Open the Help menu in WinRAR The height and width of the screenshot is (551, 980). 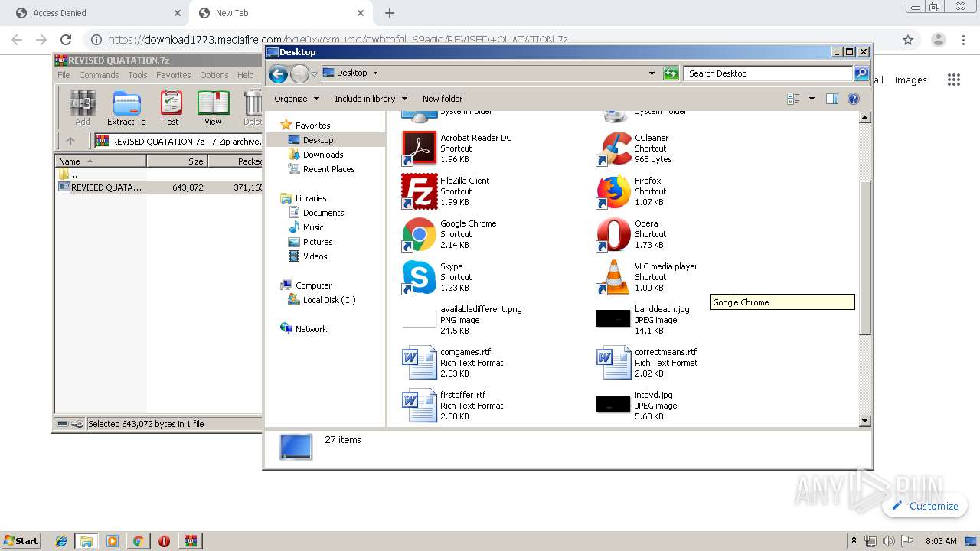tap(245, 75)
